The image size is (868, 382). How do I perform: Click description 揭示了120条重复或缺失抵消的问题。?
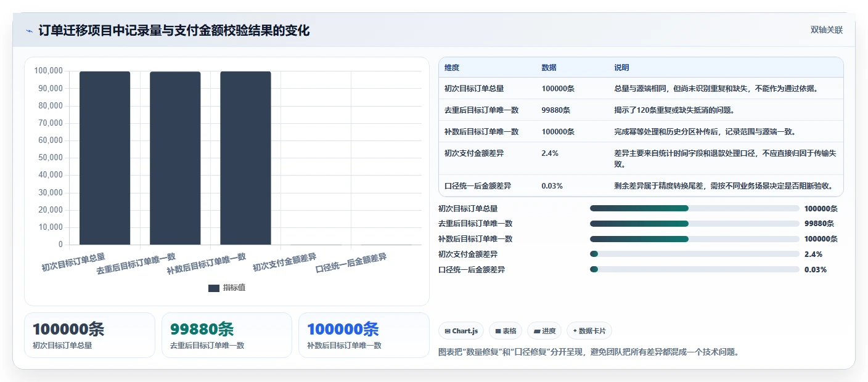click(x=674, y=110)
